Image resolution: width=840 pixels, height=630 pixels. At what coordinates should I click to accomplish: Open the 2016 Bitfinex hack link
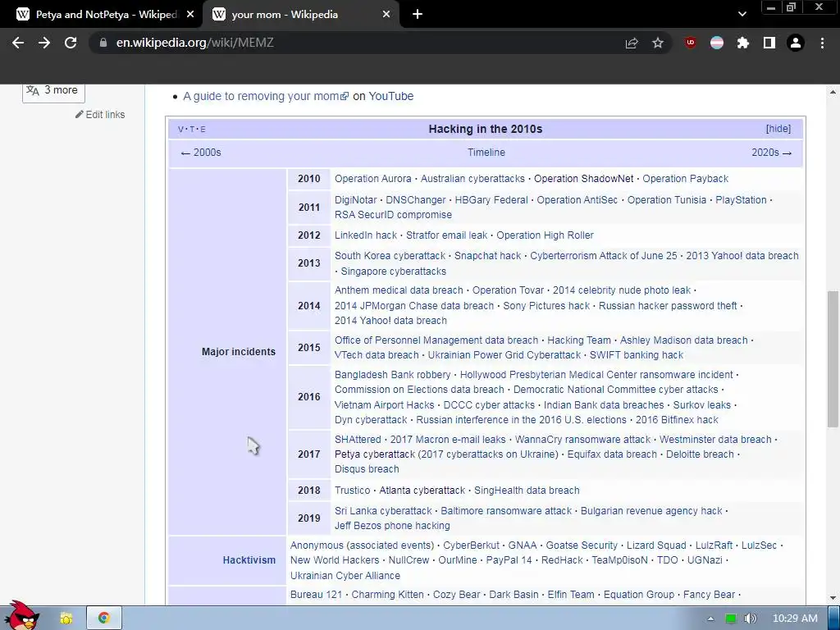(677, 420)
